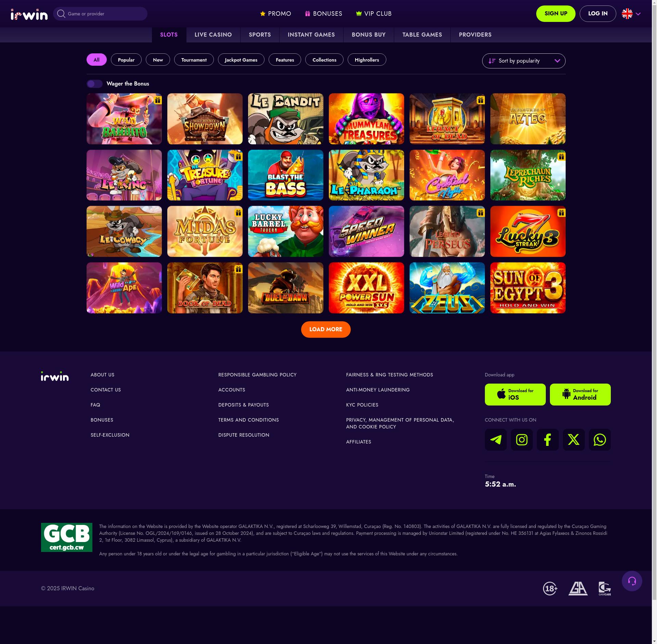Toggle the Wager the Bonus switch

[x=94, y=84]
